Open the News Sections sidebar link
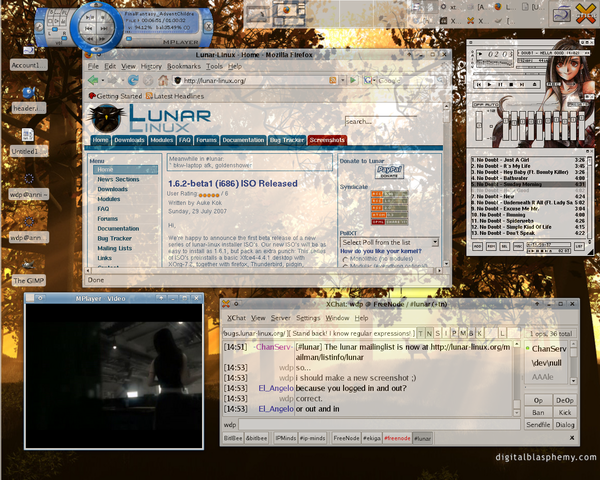This screenshot has width=600, height=480. click(x=118, y=179)
